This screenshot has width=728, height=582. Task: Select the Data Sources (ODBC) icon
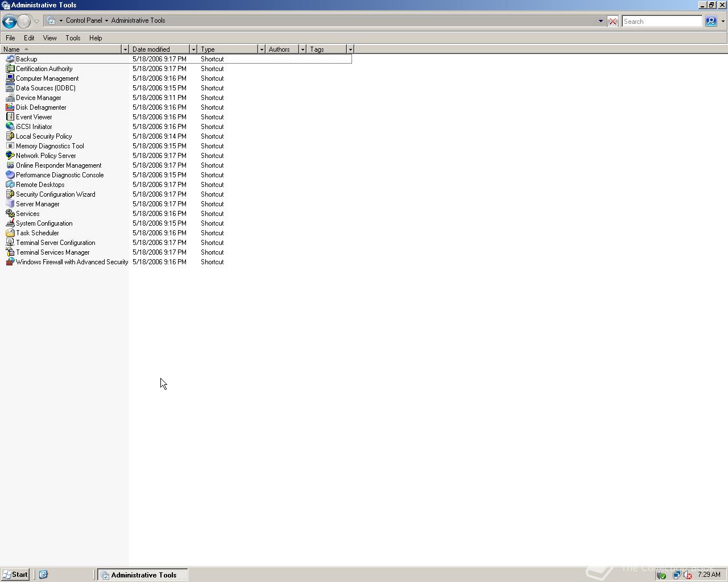click(x=10, y=88)
